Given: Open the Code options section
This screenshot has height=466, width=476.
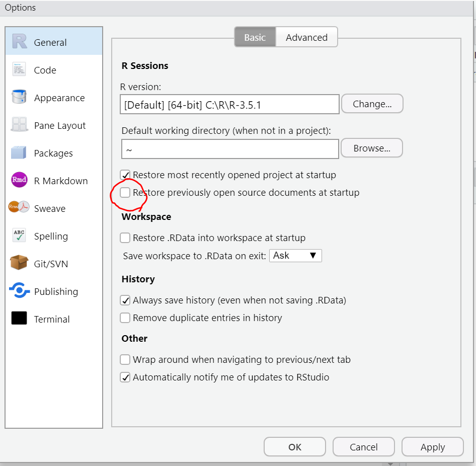Looking at the screenshot, I should 54,69.
